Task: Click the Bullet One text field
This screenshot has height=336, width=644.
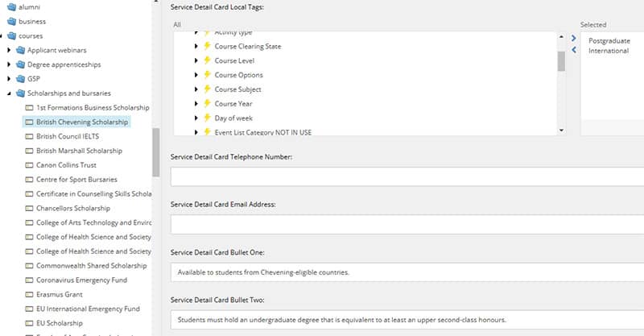Action: click(x=407, y=272)
